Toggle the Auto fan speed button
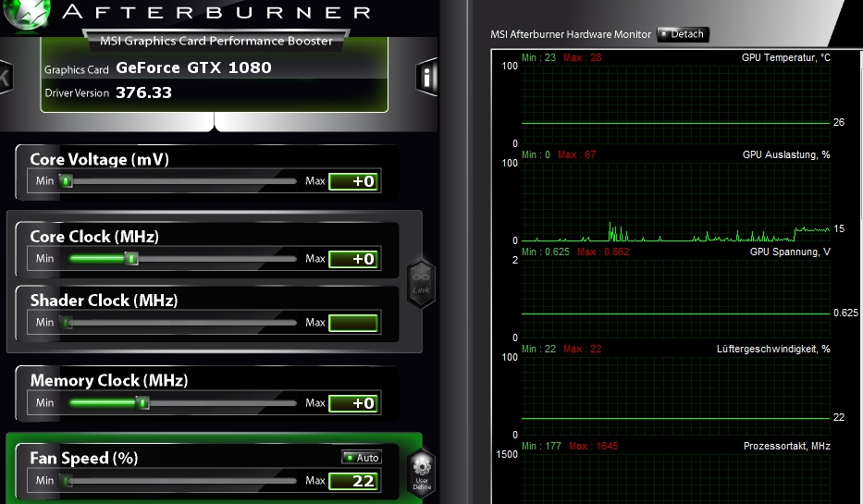 [x=362, y=457]
